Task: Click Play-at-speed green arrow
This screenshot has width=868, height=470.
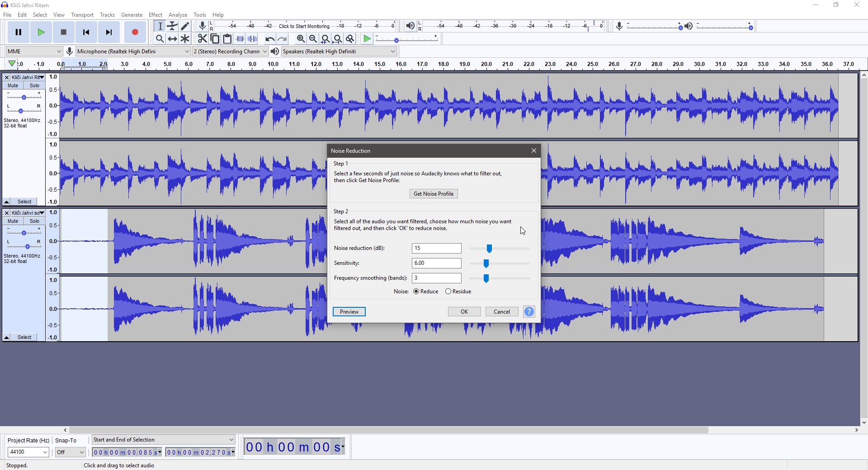Action: 367,39
